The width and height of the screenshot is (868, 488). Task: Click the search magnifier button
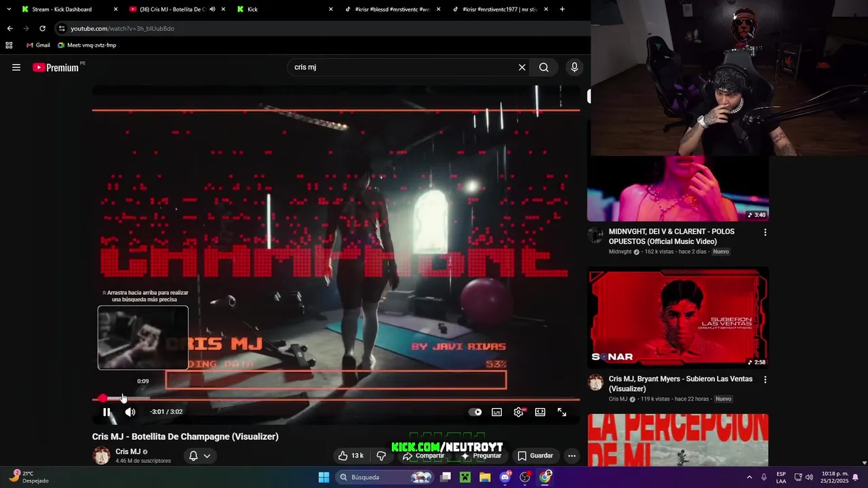pyautogui.click(x=544, y=67)
